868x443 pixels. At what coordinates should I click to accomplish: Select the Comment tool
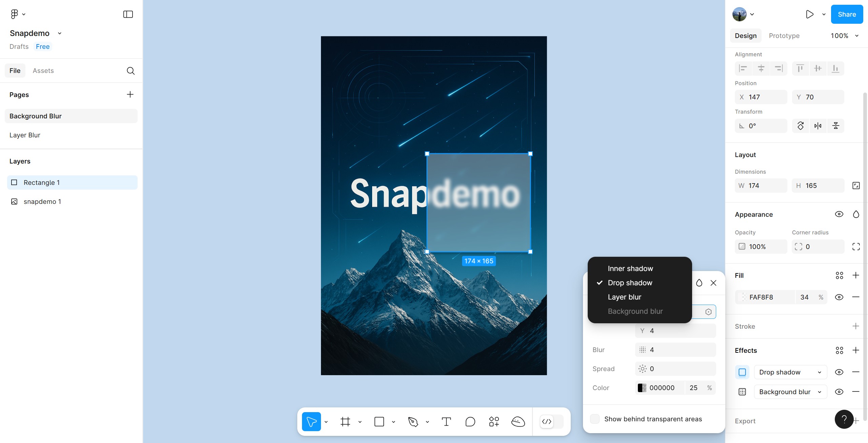point(470,422)
